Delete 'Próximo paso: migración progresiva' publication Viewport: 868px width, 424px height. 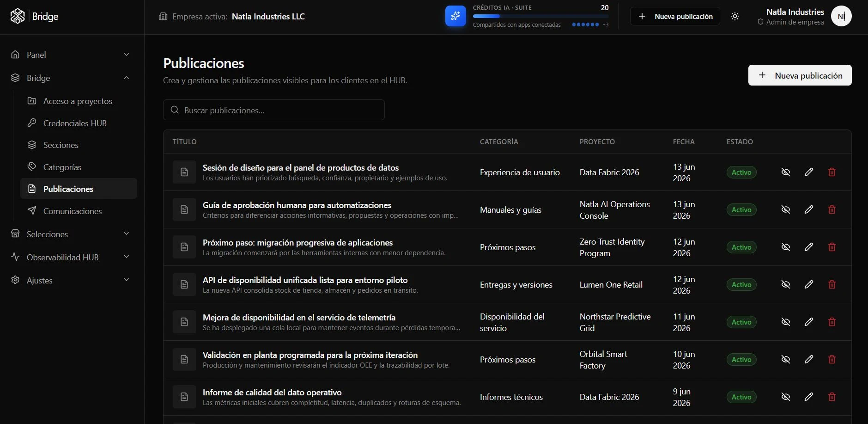point(832,247)
